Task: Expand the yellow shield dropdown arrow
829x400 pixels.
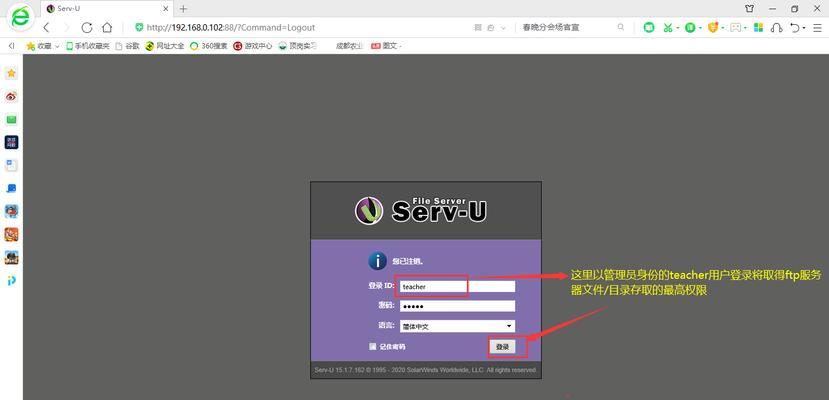Action: 723,27
